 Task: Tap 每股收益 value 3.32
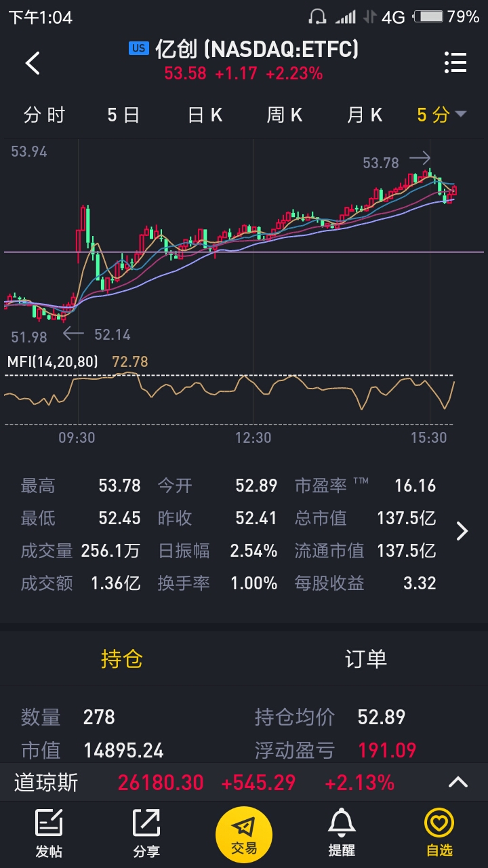pyautogui.click(x=420, y=583)
